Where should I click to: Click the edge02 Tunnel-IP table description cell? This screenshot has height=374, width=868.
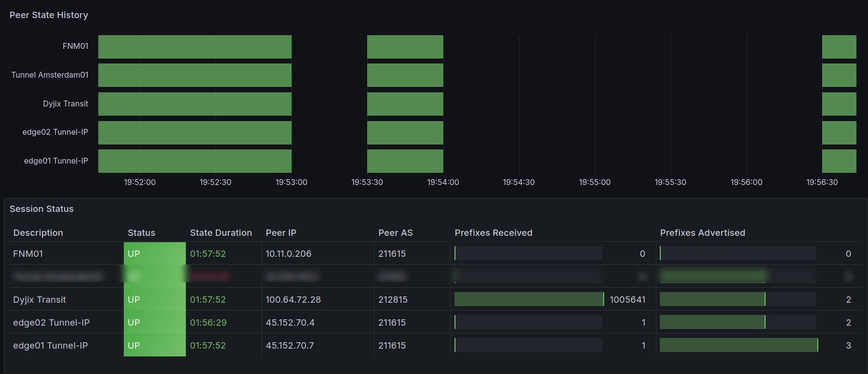point(51,323)
